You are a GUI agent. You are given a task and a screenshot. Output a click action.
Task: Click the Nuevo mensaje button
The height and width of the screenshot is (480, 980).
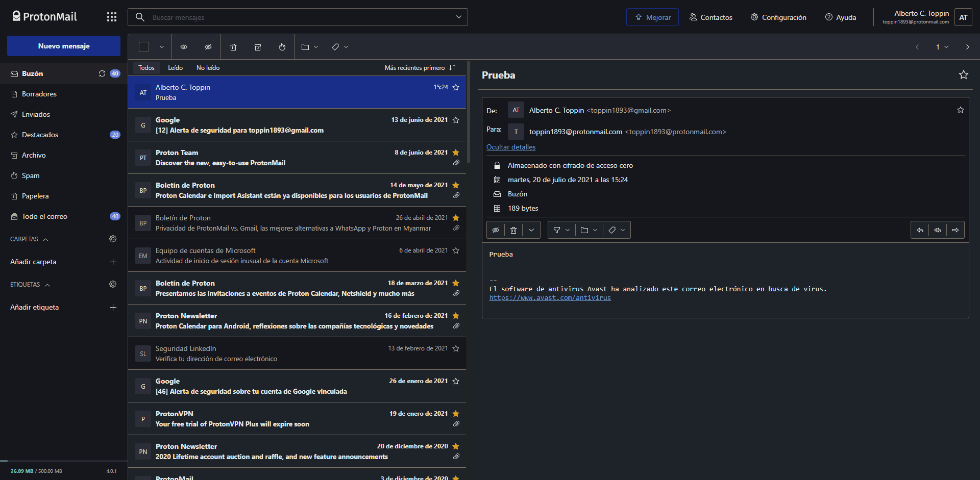pos(64,46)
